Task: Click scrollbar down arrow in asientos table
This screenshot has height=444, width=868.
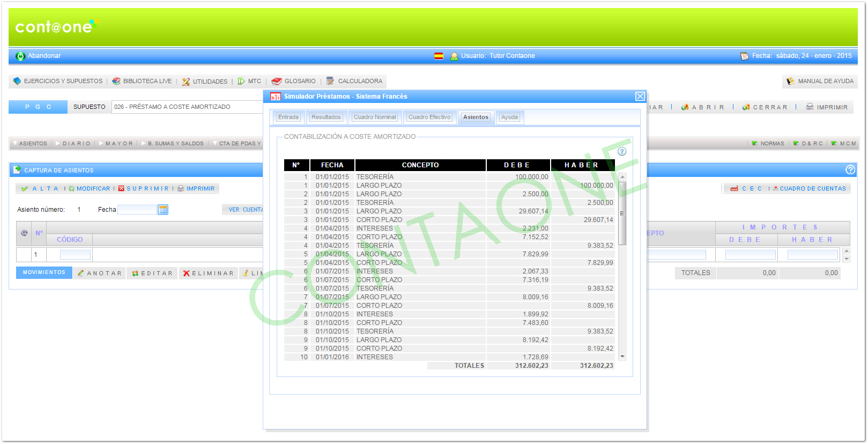Action: click(x=622, y=357)
